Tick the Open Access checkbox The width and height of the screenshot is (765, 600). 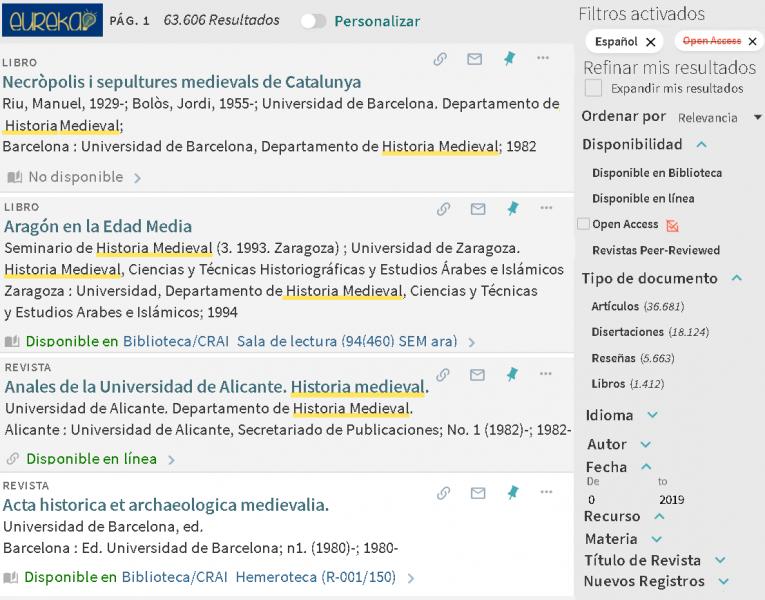[x=583, y=224]
